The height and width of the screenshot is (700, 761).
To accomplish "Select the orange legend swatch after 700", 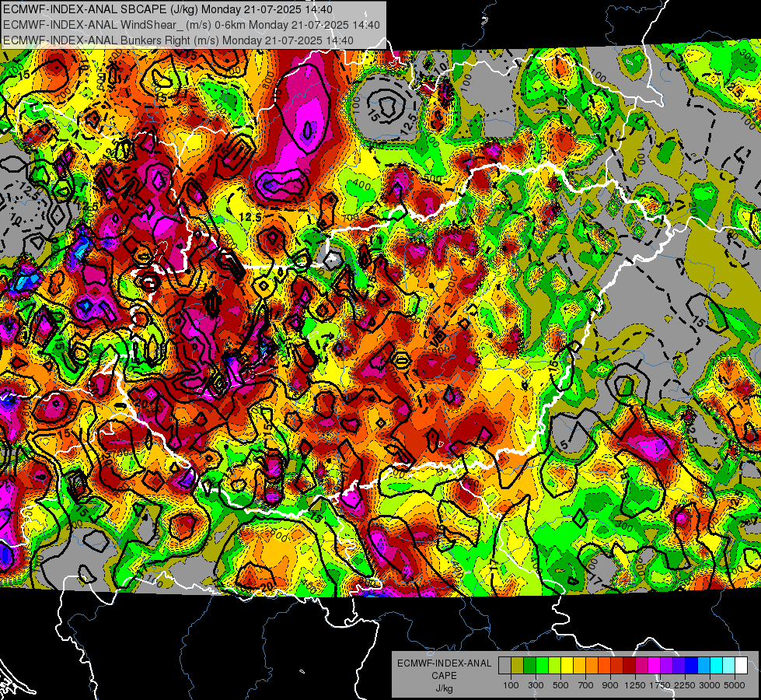I will click(592, 666).
